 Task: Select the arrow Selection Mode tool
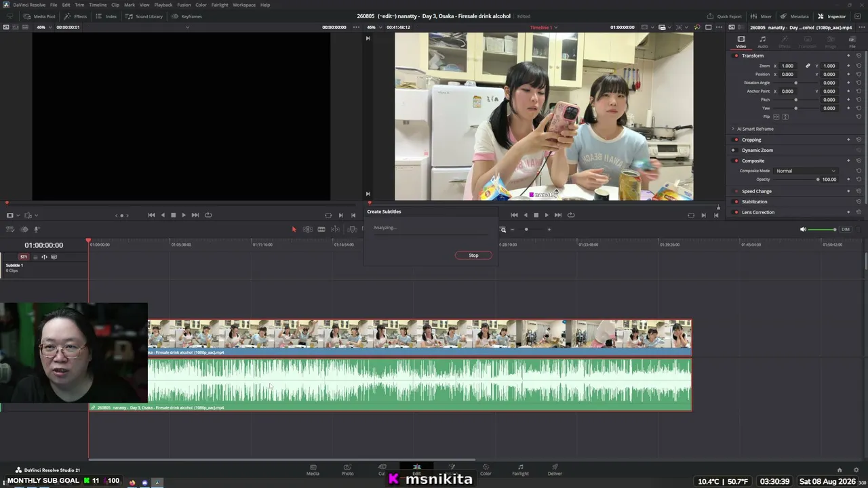pos(294,229)
